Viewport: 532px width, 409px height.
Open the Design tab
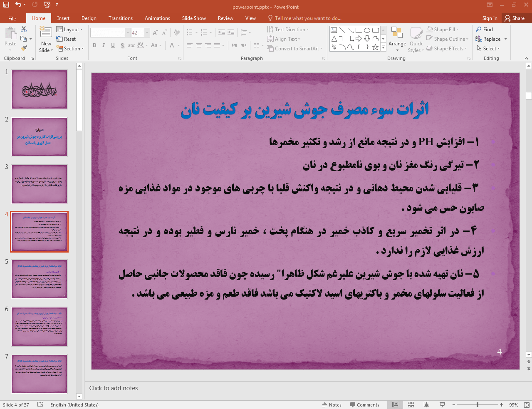tap(89, 18)
